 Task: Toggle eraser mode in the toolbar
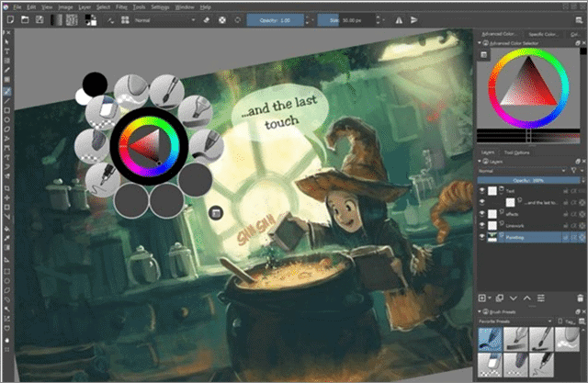(207, 20)
